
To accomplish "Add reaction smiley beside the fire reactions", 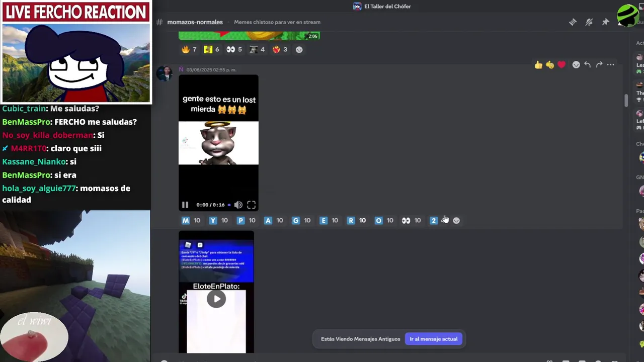I will click(299, 49).
